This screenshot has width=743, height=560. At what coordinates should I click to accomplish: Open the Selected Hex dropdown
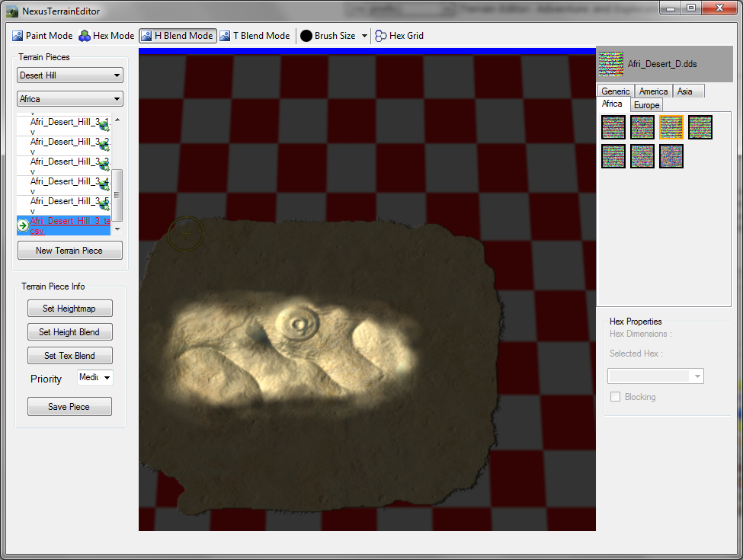coord(656,376)
